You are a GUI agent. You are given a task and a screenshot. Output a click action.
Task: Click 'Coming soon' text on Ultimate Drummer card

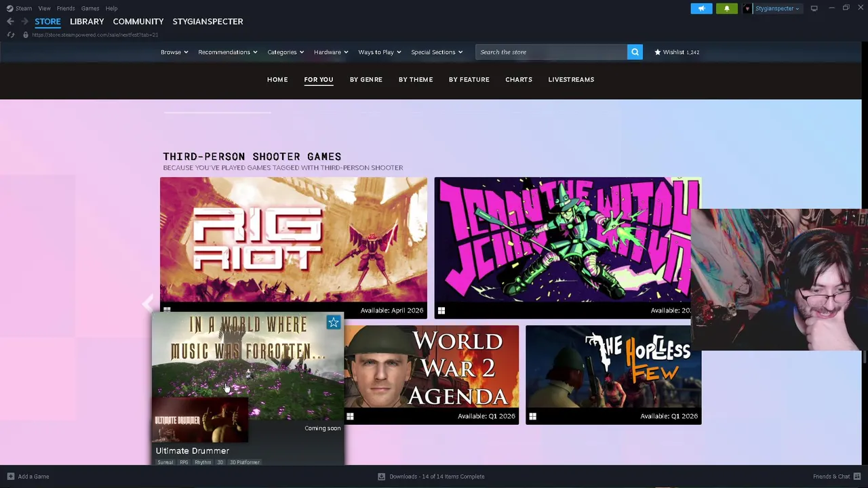pos(323,428)
